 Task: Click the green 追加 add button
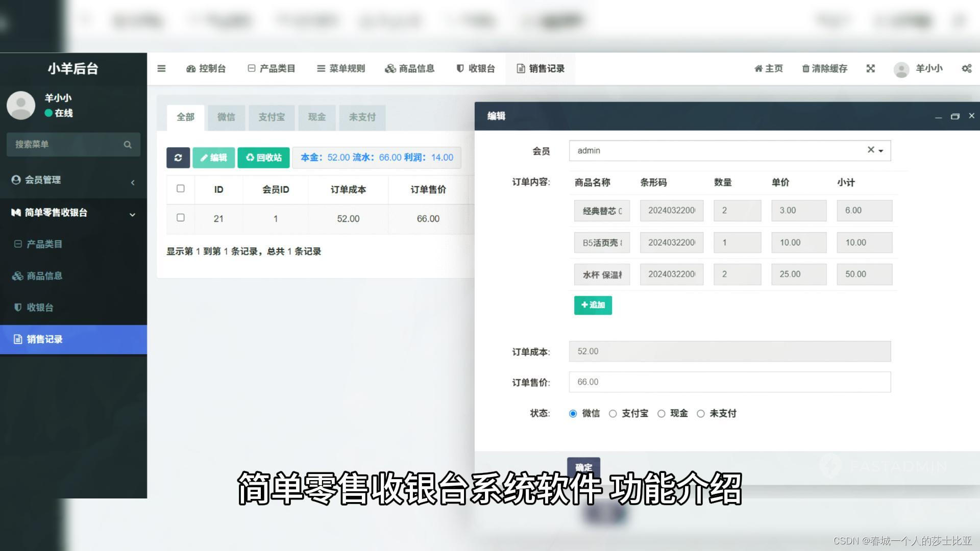(593, 305)
